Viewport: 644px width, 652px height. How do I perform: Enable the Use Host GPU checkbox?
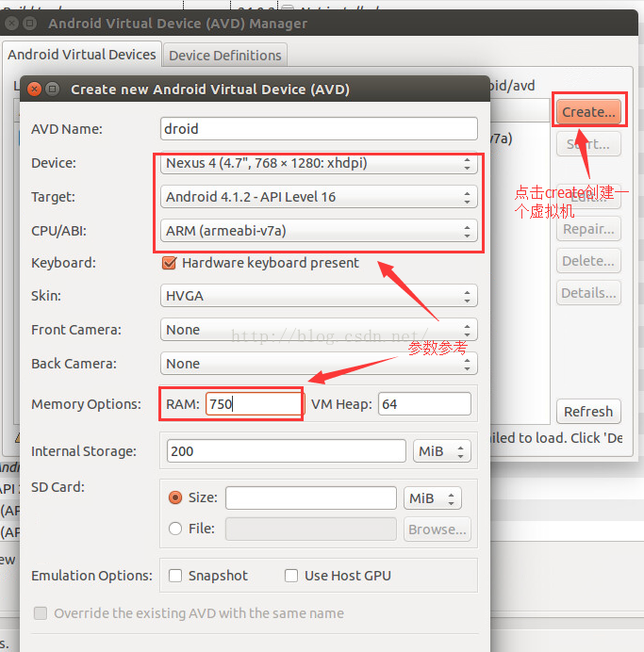point(291,576)
